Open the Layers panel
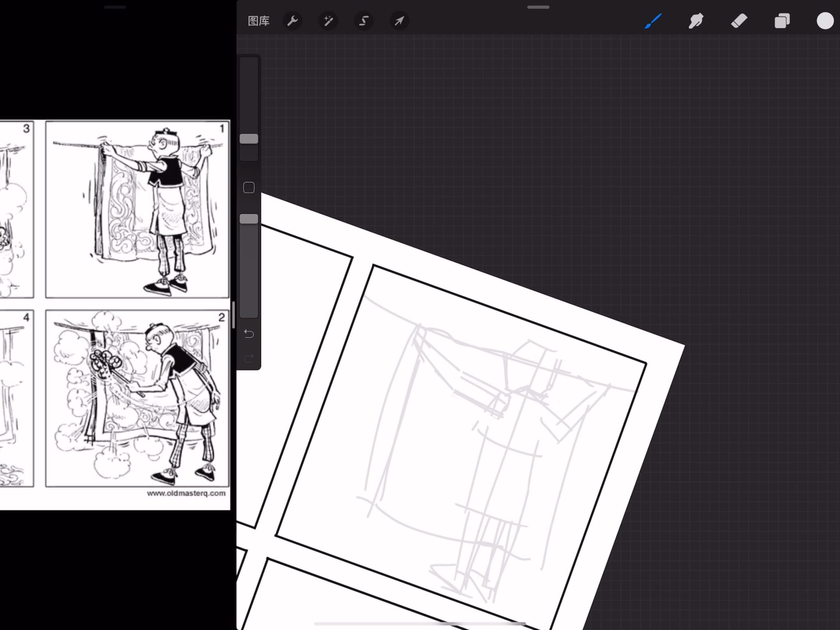 (x=782, y=21)
